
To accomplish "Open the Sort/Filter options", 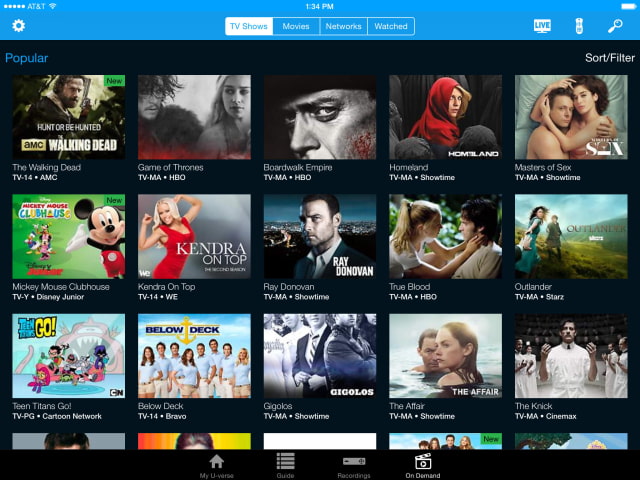I will pos(610,58).
